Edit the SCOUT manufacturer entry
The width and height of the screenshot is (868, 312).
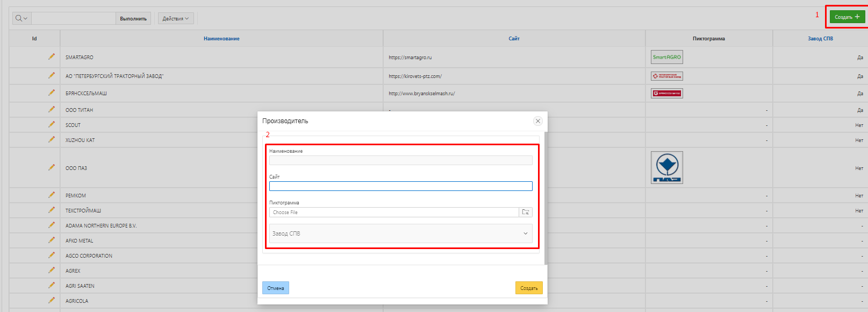point(52,124)
